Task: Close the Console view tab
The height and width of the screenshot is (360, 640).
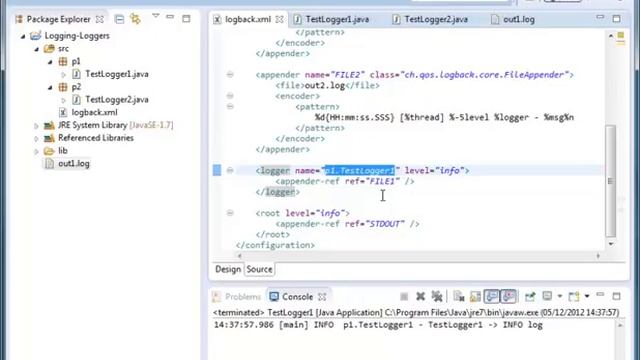Action: 322,297
